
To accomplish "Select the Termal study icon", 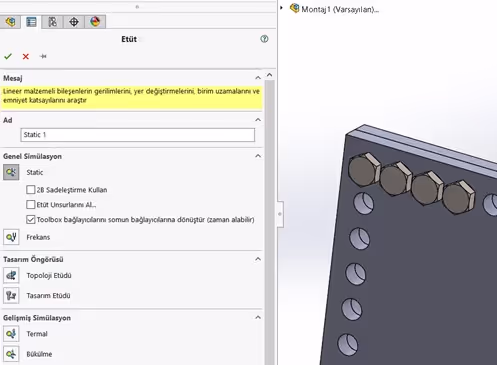I will coord(11,334).
